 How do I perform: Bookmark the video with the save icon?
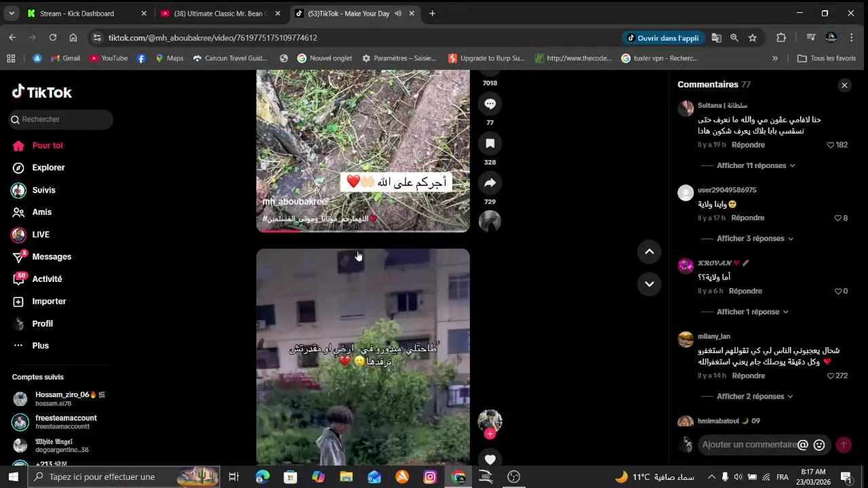490,143
